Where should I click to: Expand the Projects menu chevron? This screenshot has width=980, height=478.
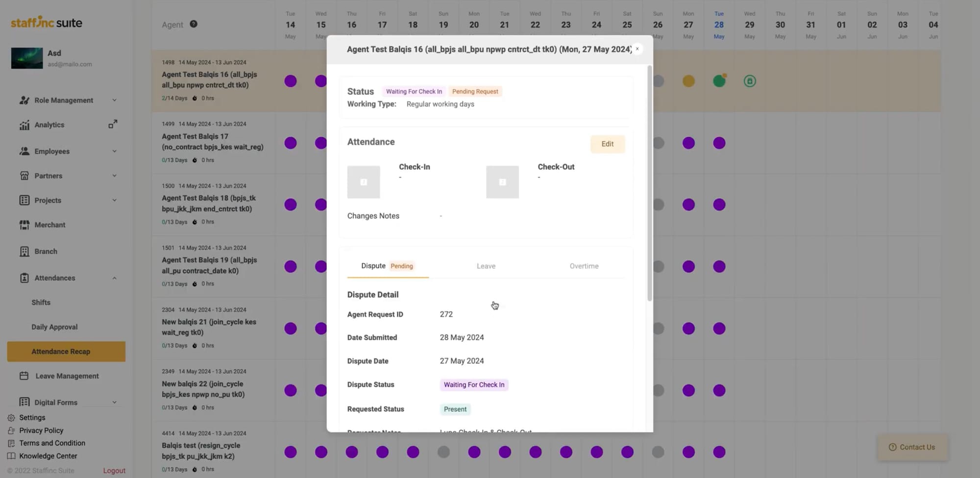click(x=114, y=200)
